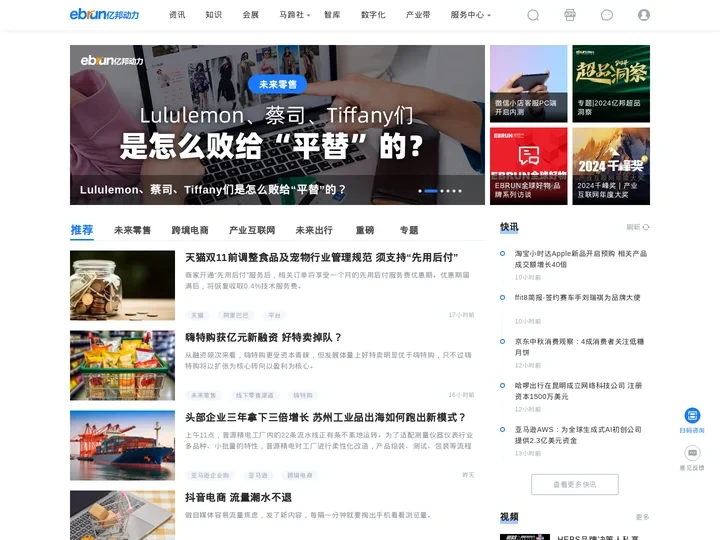The width and height of the screenshot is (720, 540).
Task: Open the 微信小店客服PC端 promo thumbnail
Action: [x=529, y=84]
